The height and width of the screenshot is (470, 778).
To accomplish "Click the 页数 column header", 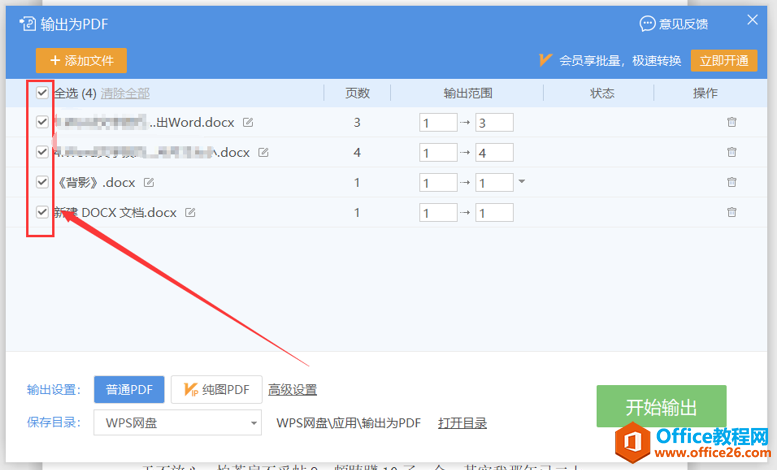I will [x=357, y=93].
